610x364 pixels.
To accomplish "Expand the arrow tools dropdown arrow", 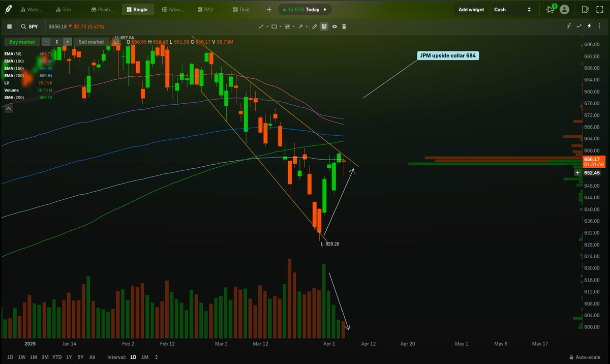I will [307, 26].
